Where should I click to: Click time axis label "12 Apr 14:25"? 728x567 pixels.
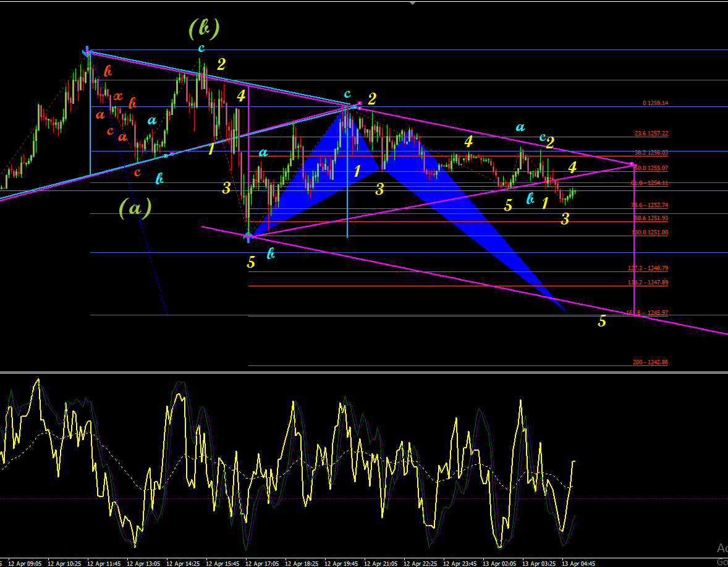183,563
